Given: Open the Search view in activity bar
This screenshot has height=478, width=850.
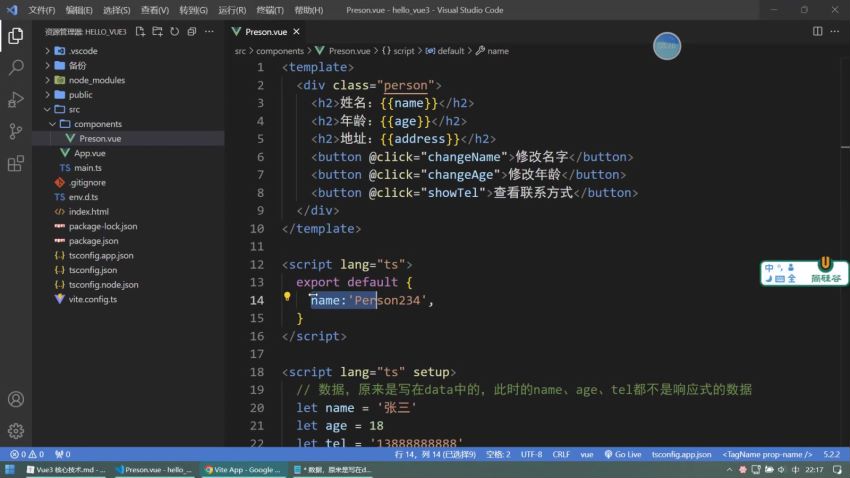Looking at the screenshot, I should [x=16, y=68].
